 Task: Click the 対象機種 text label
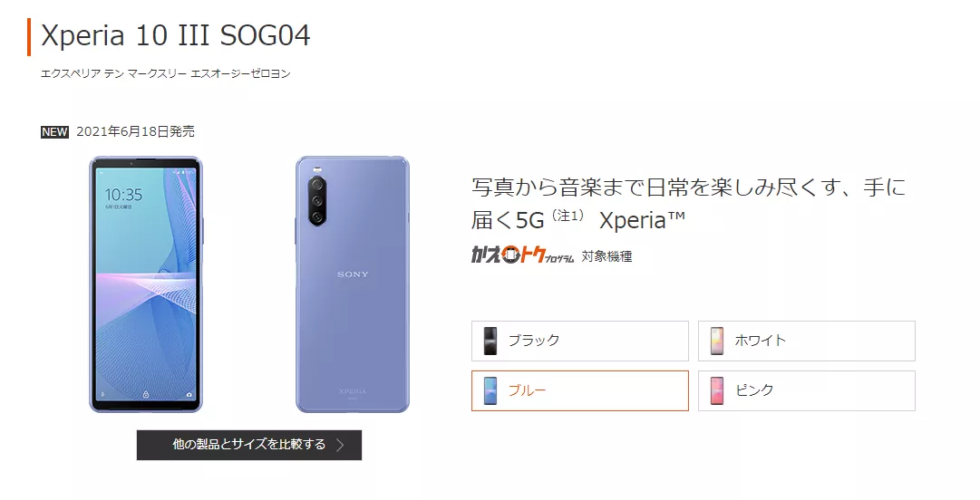(x=606, y=256)
